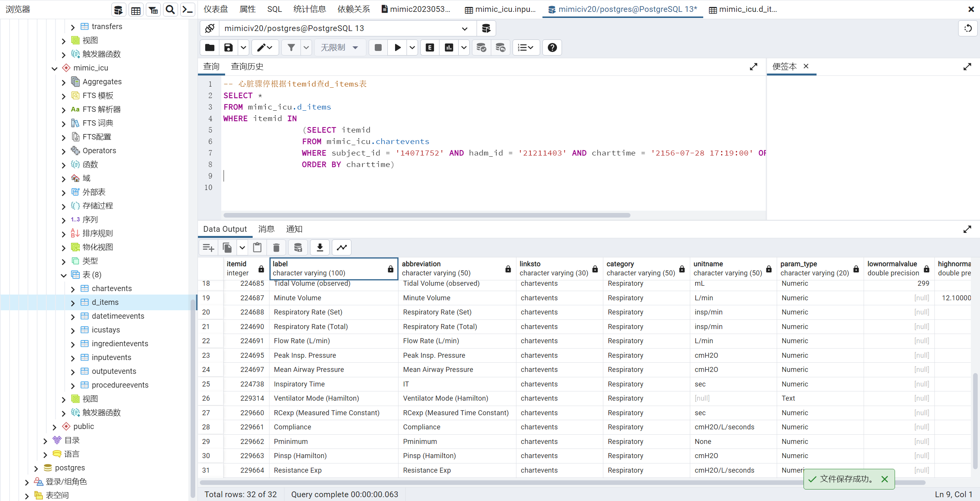Screen dimensions: 980x501
Task: Toggle the connection status button
Action: (x=210, y=28)
